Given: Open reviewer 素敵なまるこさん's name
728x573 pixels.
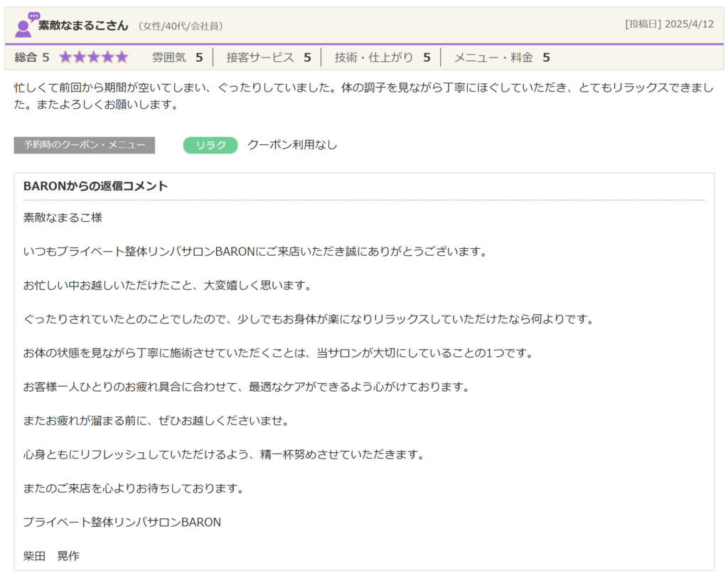Looking at the screenshot, I should [x=83, y=26].
